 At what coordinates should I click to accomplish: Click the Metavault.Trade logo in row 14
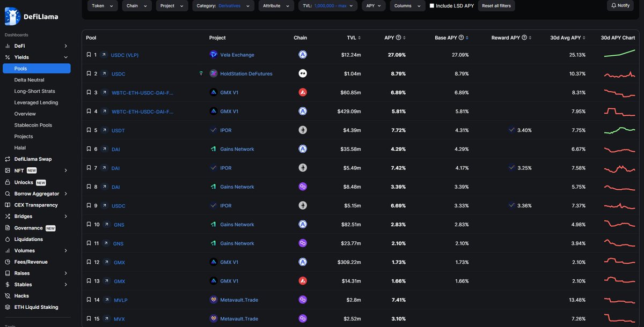click(214, 300)
